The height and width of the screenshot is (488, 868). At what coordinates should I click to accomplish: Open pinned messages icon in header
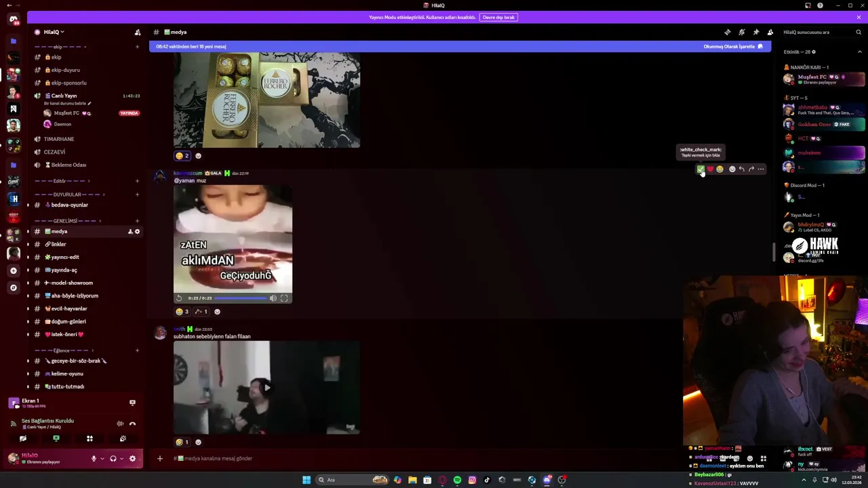(756, 32)
